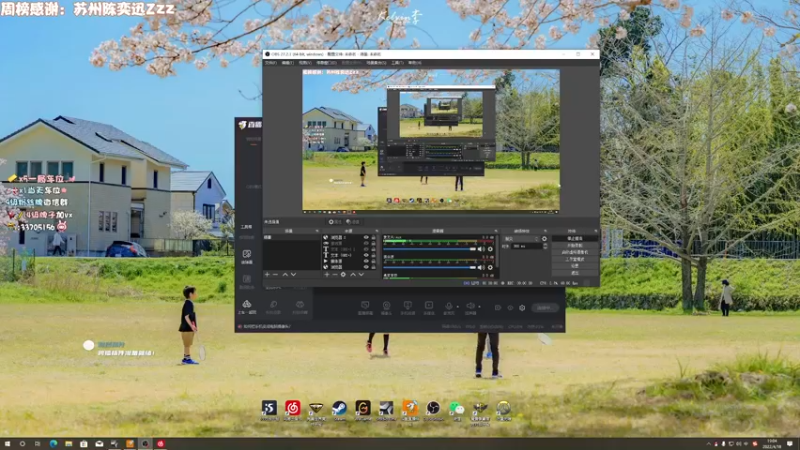The width and height of the screenshot is (800, 450).
Task: Mute the second mixer channel's speaker
Action: pos(480,267)
